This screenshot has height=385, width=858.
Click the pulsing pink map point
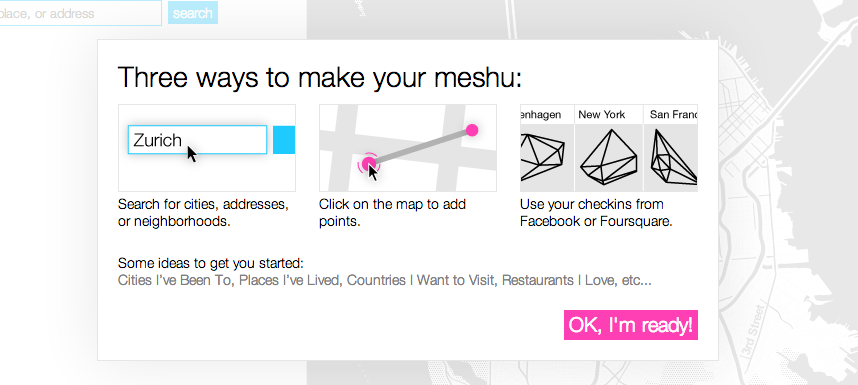[x=369, y=164]
